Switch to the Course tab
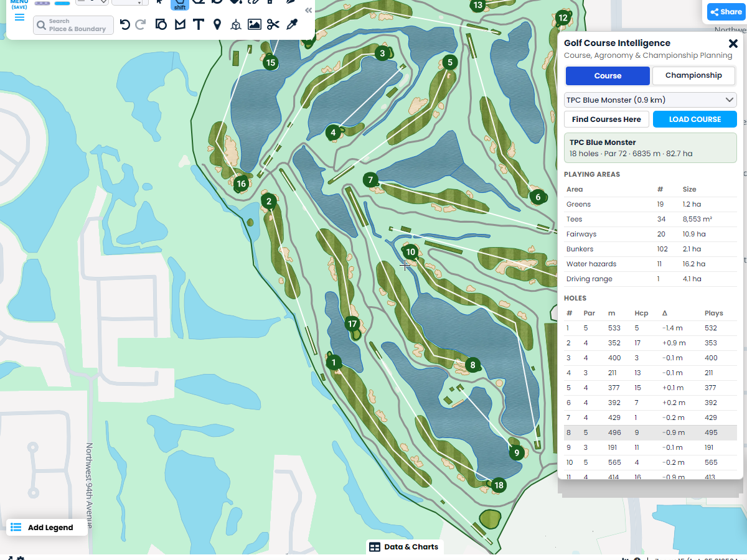747x560 pixels. [x=608, y=75]
